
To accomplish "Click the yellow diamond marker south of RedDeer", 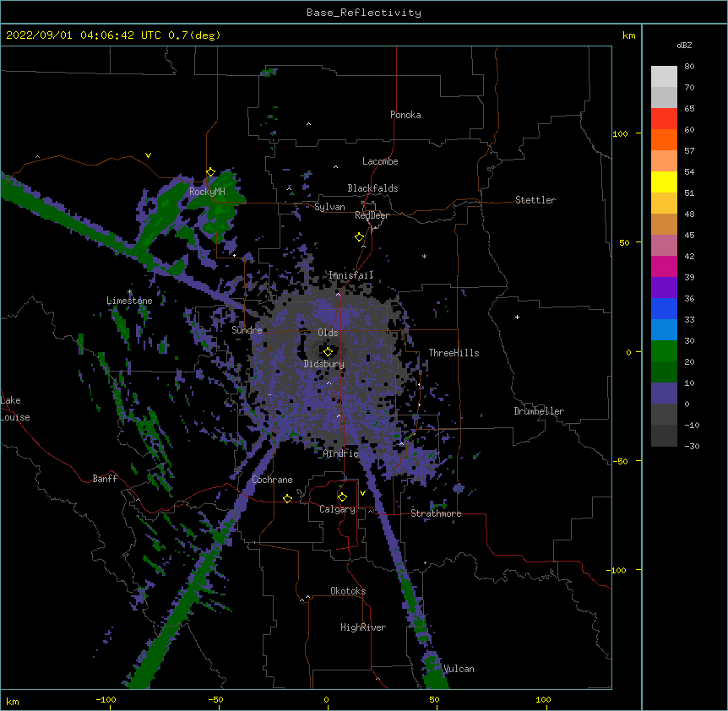I will [360, 237].
